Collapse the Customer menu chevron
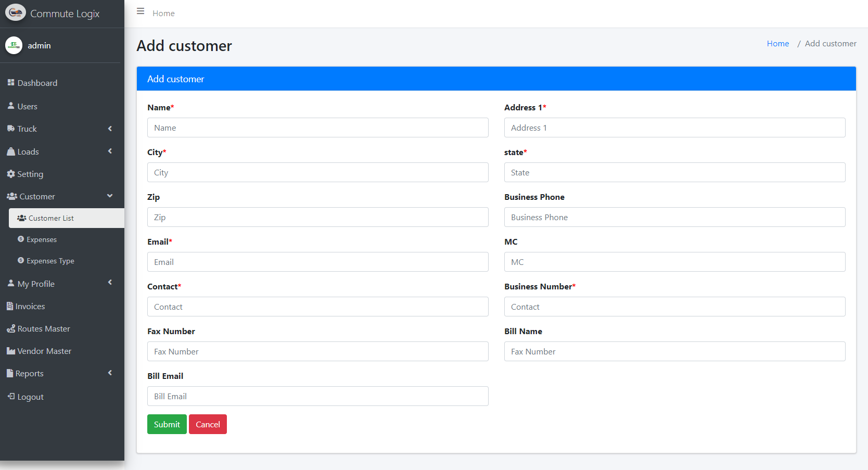 point(110,196)
